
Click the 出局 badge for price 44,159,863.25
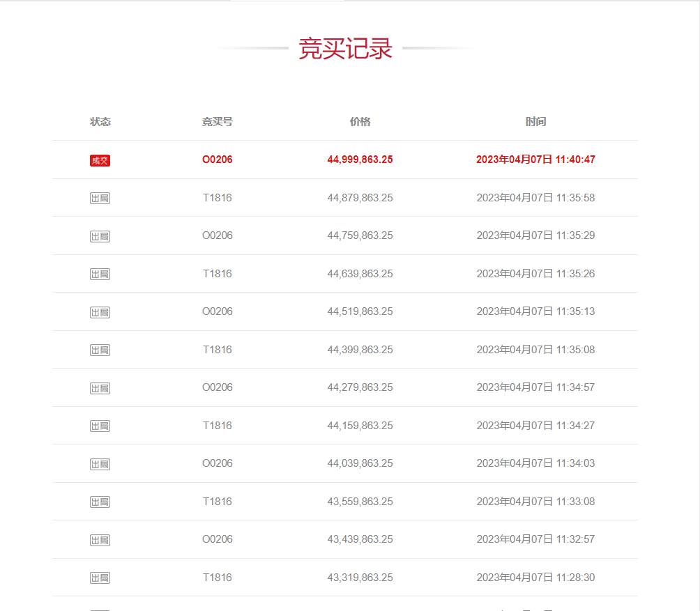100,426
